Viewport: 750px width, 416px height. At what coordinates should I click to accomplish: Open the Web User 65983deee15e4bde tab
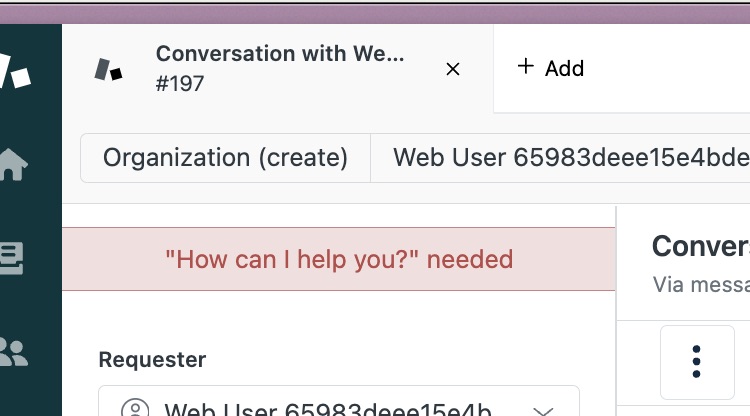561,158
